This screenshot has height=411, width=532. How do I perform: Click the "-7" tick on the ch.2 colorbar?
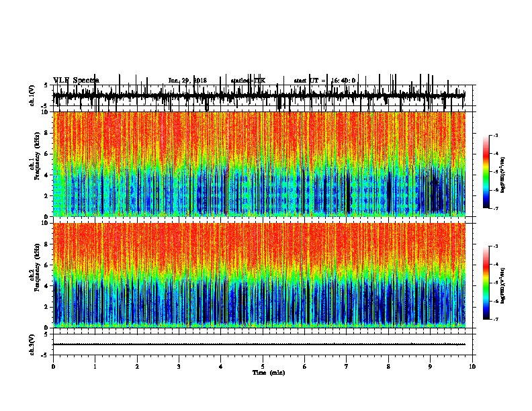(x=495, y=319)
